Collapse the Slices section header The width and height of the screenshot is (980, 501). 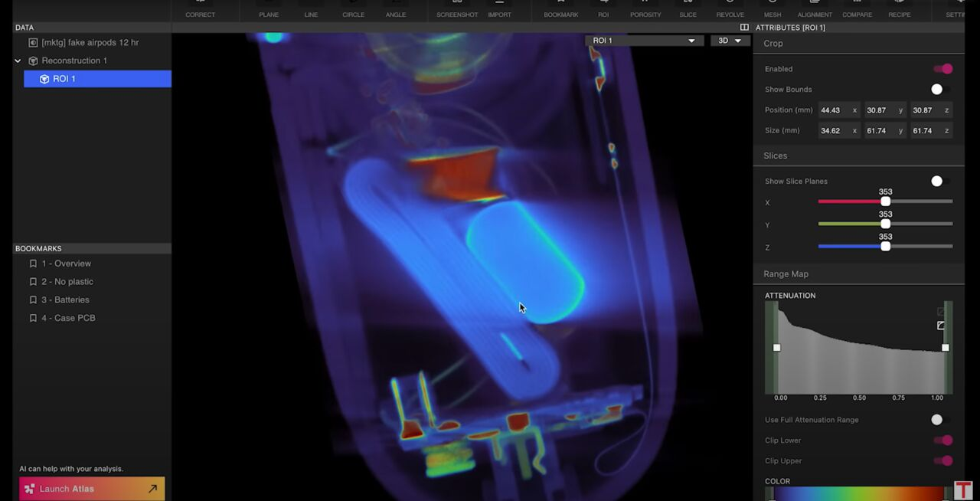[858, 156]
